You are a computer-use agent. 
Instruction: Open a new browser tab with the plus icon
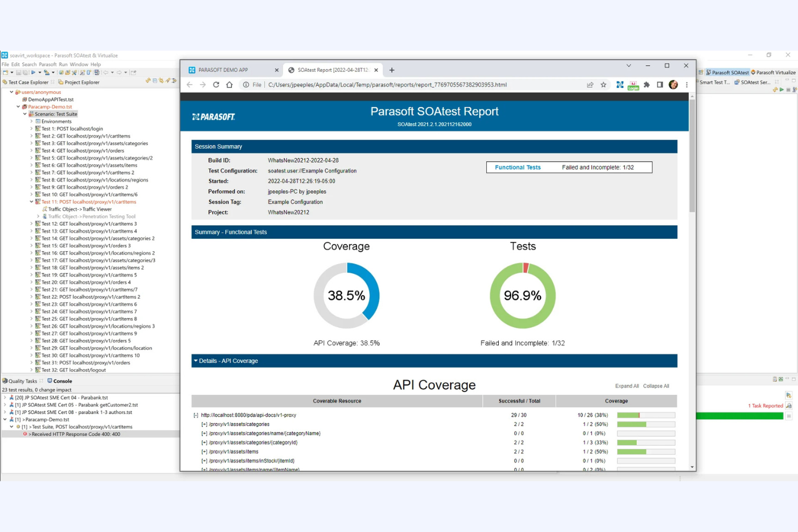point(392,70)
